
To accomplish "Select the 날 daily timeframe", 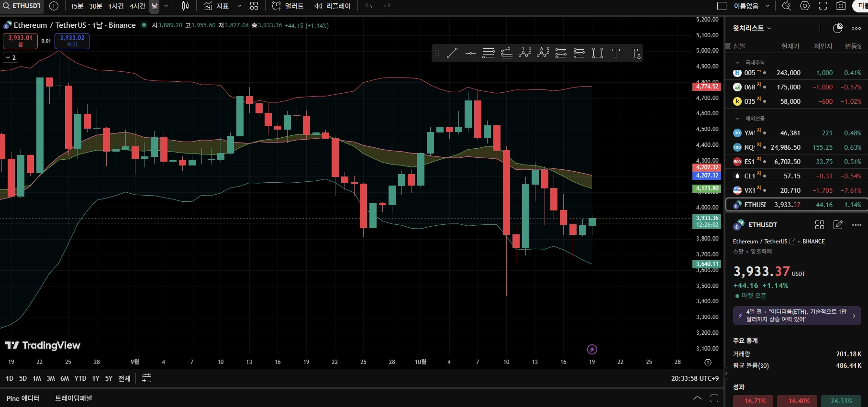I will [x=154, y=6].
